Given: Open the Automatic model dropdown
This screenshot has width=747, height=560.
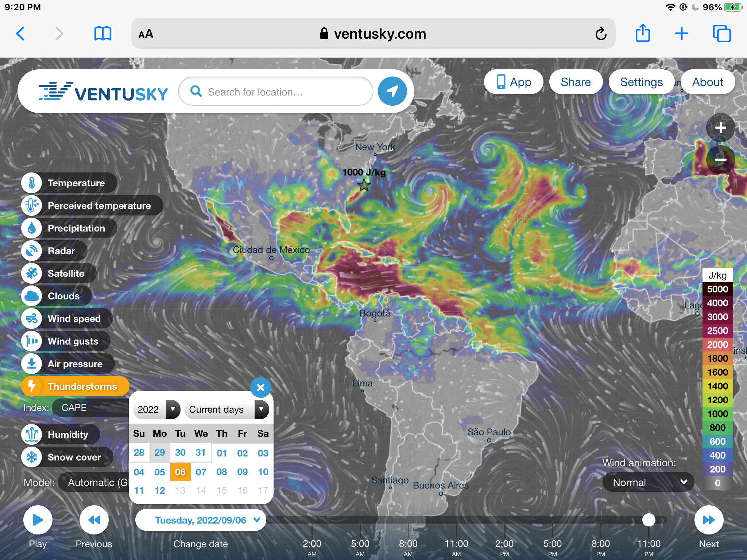Looking at the screenshot, I should (x=93, y=482).
